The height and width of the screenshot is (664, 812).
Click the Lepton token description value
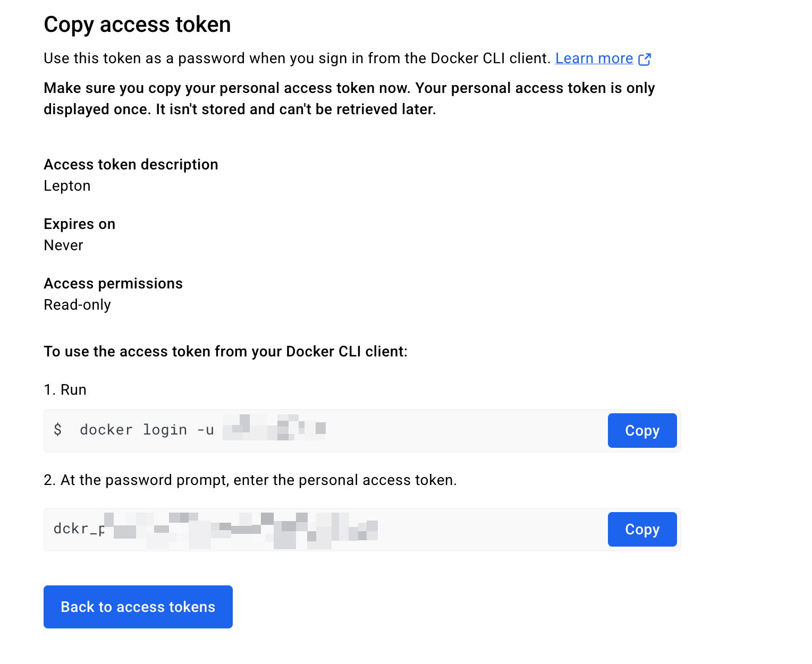pyautogui.click(x=67, y=186)
